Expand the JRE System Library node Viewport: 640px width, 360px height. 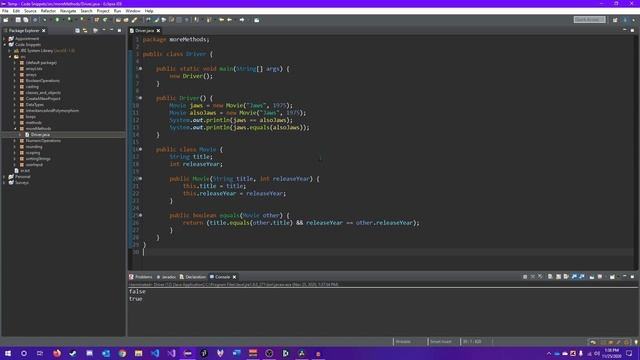10,51
